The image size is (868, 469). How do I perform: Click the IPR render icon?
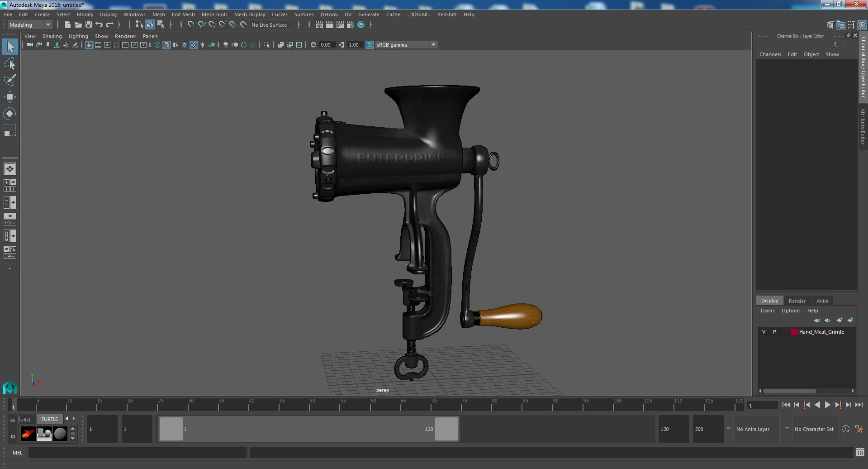(340, 25)
